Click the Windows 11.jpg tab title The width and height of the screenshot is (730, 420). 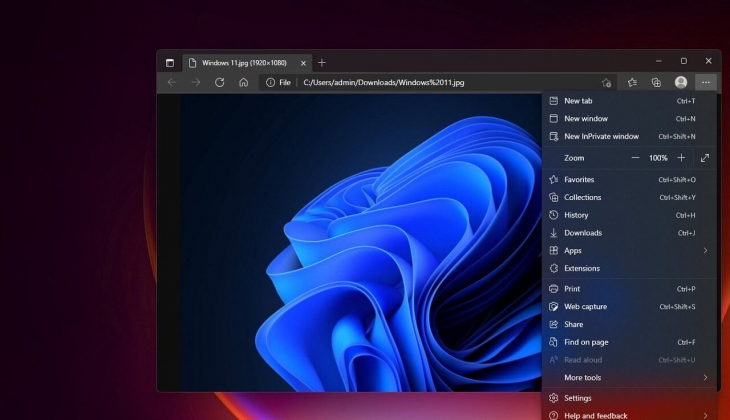pos(244,62)
